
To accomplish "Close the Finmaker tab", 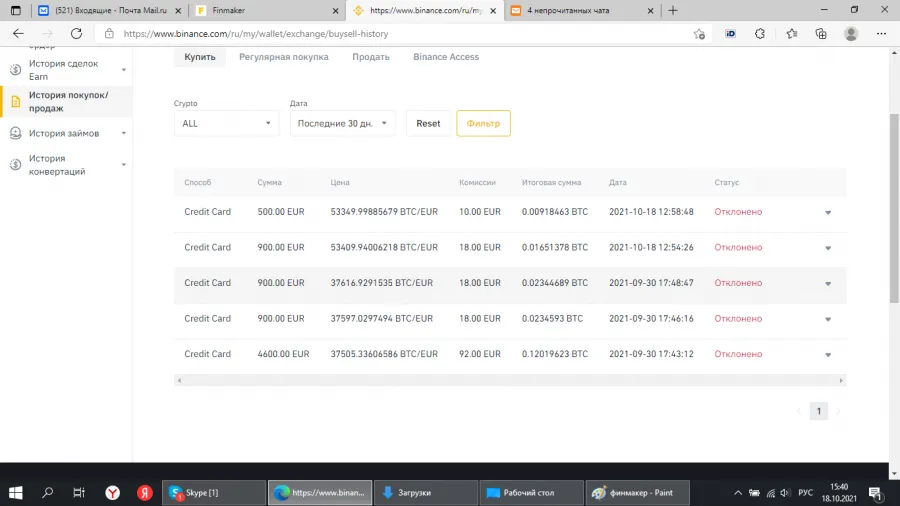I will [336, 10].
